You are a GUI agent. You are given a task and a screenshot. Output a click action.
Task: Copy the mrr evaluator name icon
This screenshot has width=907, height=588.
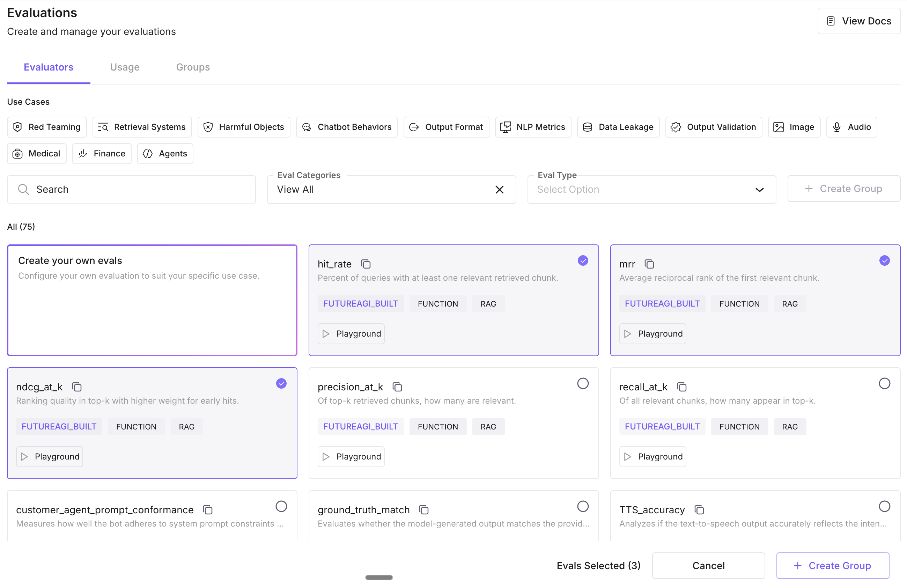click(649, 264)
